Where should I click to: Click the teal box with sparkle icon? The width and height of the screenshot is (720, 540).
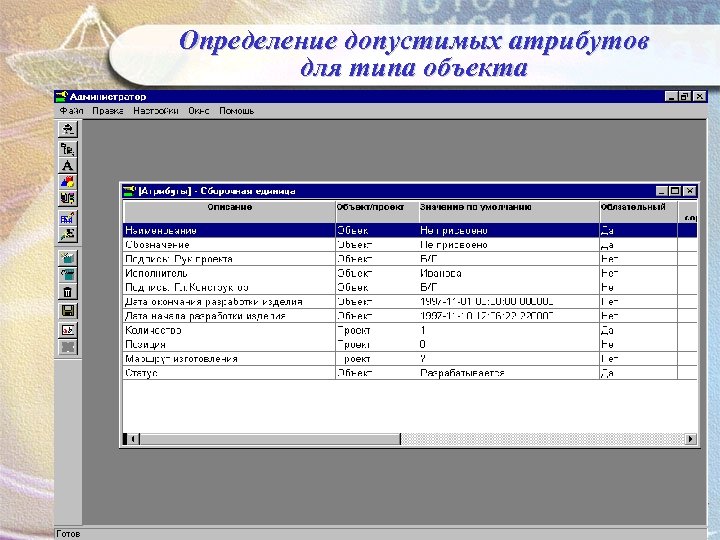[x=68, y=258]
